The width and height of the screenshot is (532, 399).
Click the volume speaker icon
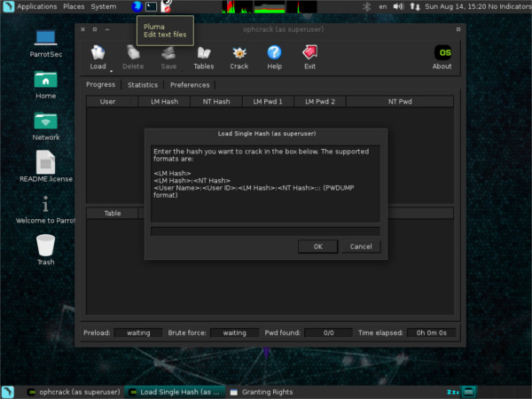pos(398,6)
